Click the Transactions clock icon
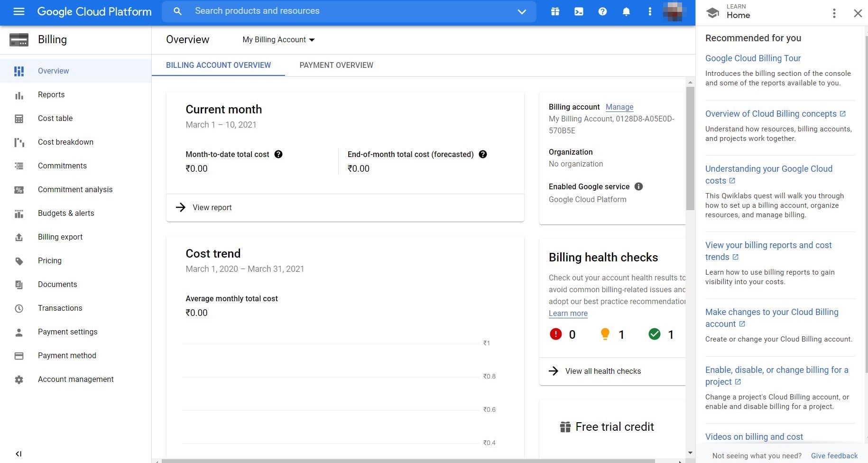Viewport: 868px width, 463px height. [x=19, y=308]
